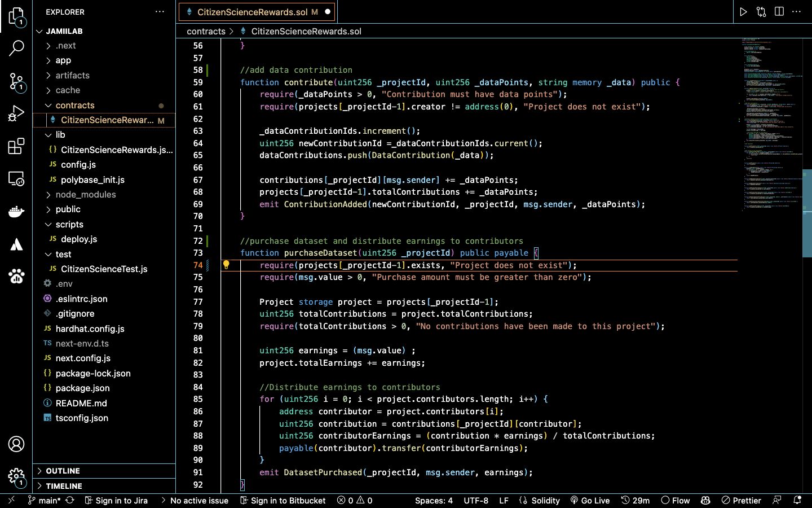Close the CitizenScienceRewards.sol tab via unsaved dot

[328, 12]
